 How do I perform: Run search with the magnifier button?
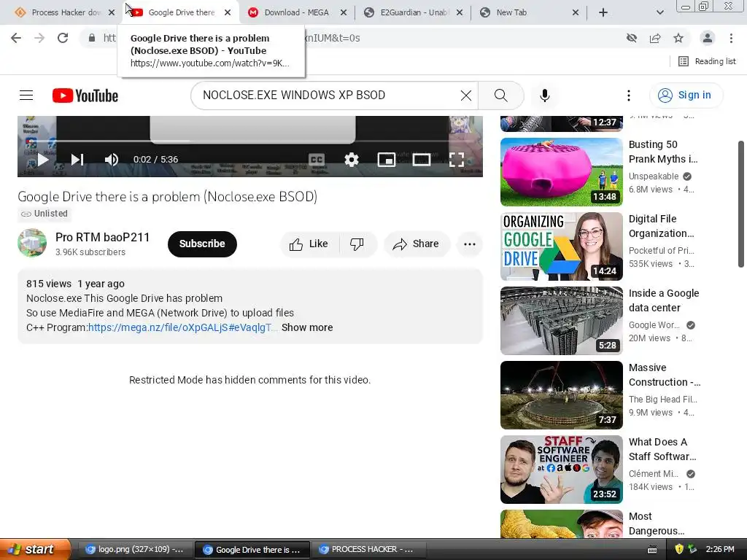pos(500,96)
